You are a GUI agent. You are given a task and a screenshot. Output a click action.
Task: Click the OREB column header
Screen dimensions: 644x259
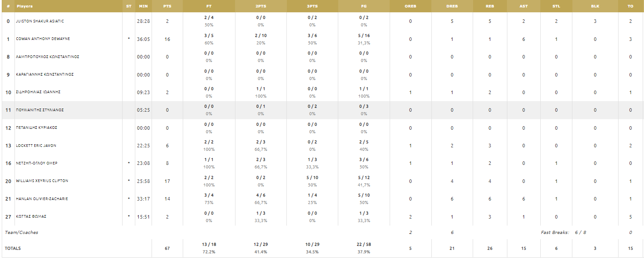(410, 6)
